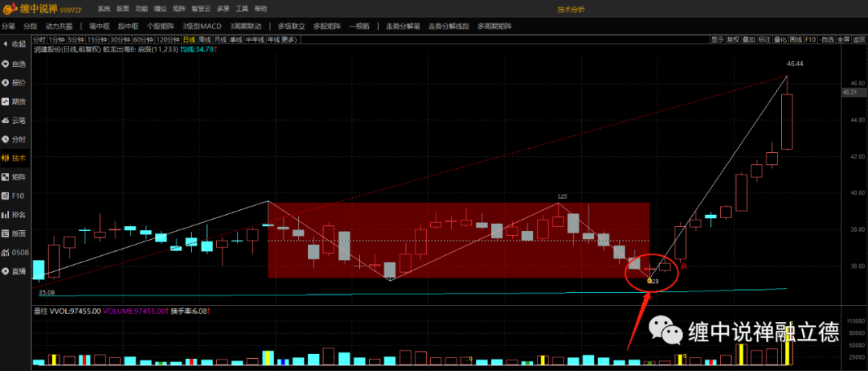Select 一根筋 on the toolbar
868x371 pixels.
click(359, 26)
